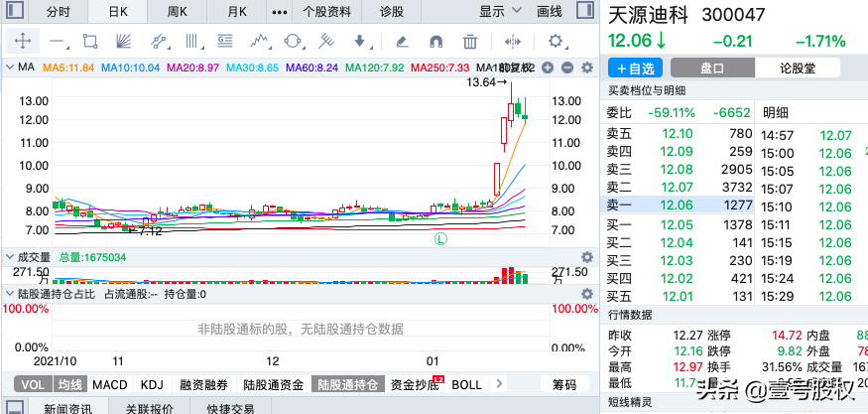The height and width of the screenshot is (414, 868).
Task: Toggle the KDJ indicator button
Action: (x=152, y=384)
